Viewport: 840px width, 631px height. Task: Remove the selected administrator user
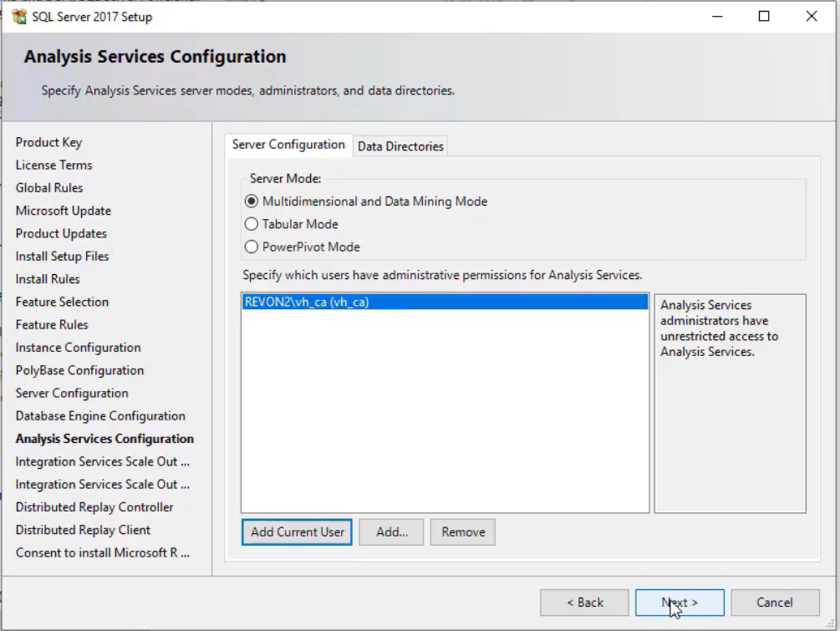(x=463, y=532)
